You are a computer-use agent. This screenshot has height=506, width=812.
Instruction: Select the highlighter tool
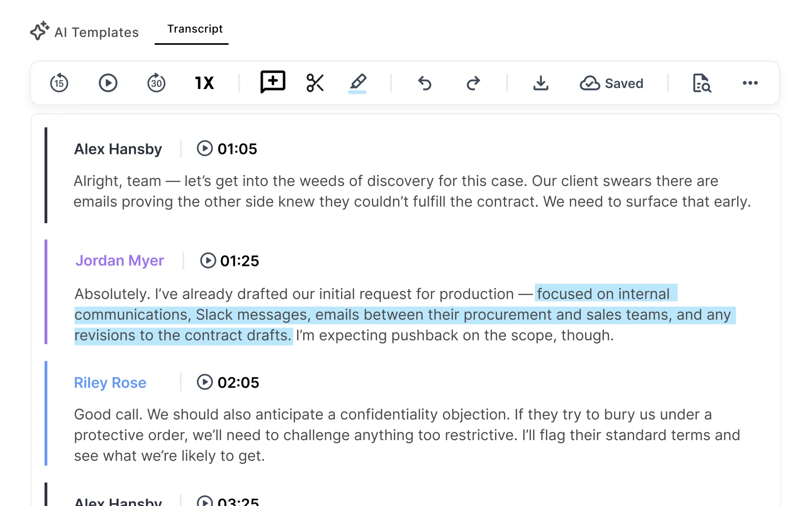click(358, 83)
